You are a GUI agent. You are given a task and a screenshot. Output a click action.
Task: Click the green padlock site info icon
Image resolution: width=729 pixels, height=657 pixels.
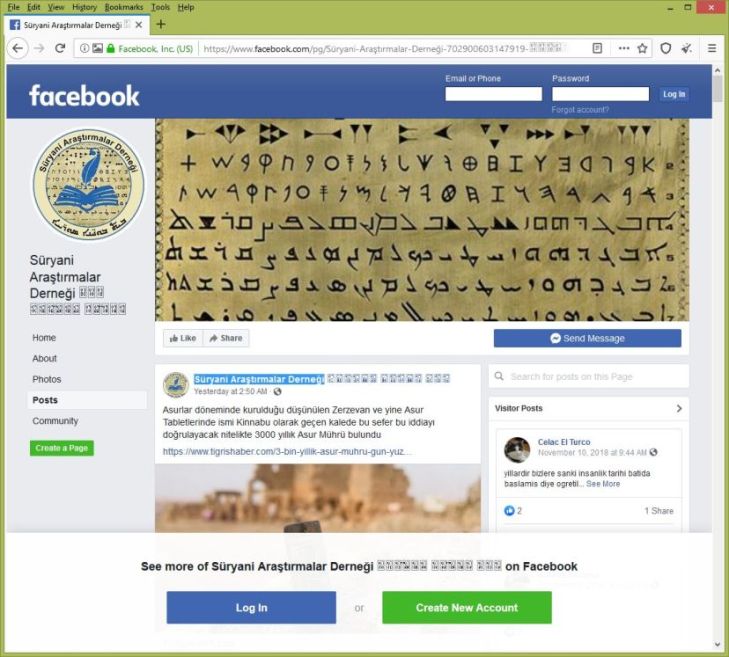pyautogui.click(x=111, y=48)
